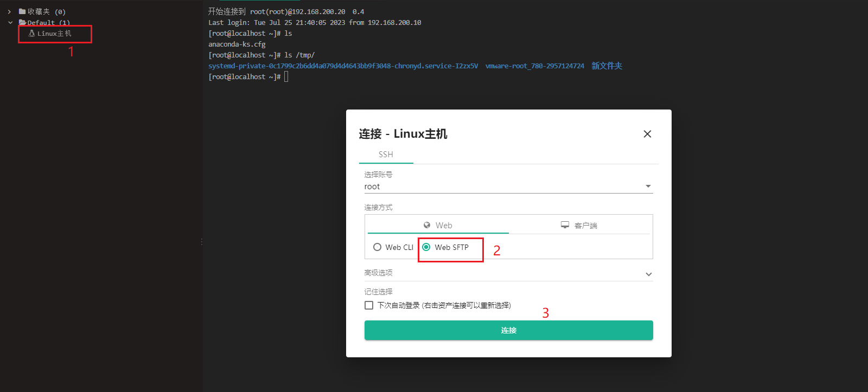Screen dimensions: 868x392
Task: Click the Linux penguin icon beside Linux主机
Action: tap(31, 34)
